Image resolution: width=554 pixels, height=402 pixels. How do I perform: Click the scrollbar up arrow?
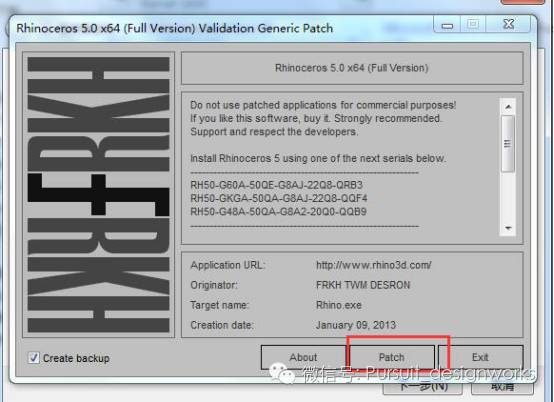point(508,107)
